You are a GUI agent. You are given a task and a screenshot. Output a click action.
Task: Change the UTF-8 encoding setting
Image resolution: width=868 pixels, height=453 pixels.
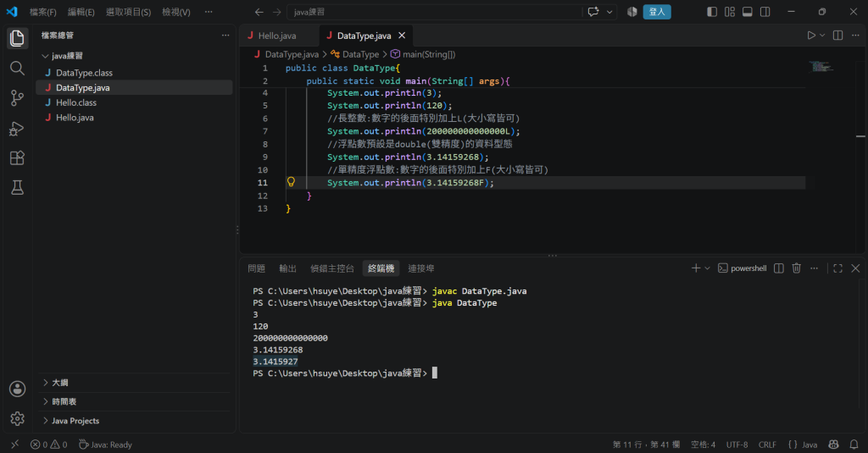pos(737,445)
